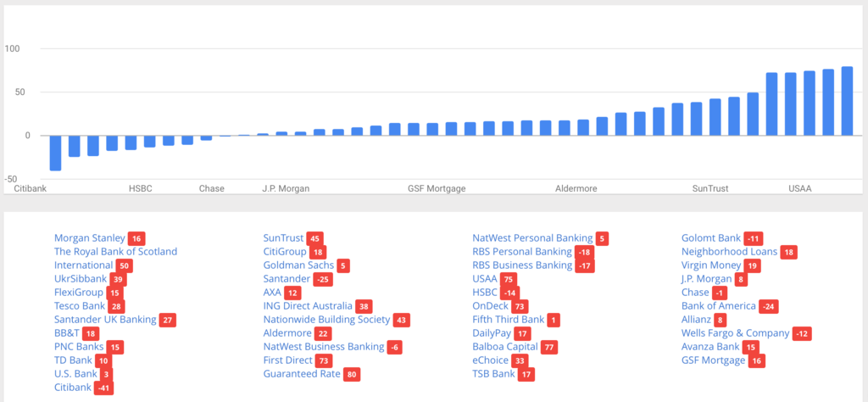Image resolution: width=868 pixels, height=402 pixels.
Task: Select the BB&T link
Action: 67,332
